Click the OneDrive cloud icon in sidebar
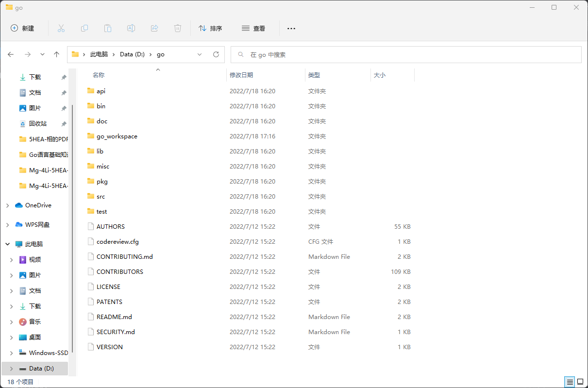 [x=19, y=205]
